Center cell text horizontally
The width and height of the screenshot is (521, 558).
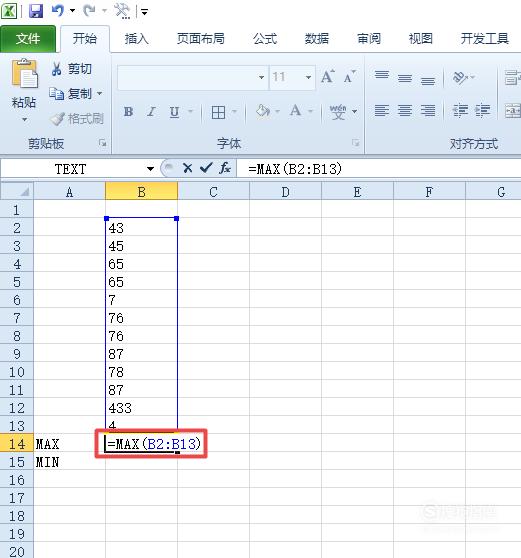pyautogui.click(x=405, y=111)
